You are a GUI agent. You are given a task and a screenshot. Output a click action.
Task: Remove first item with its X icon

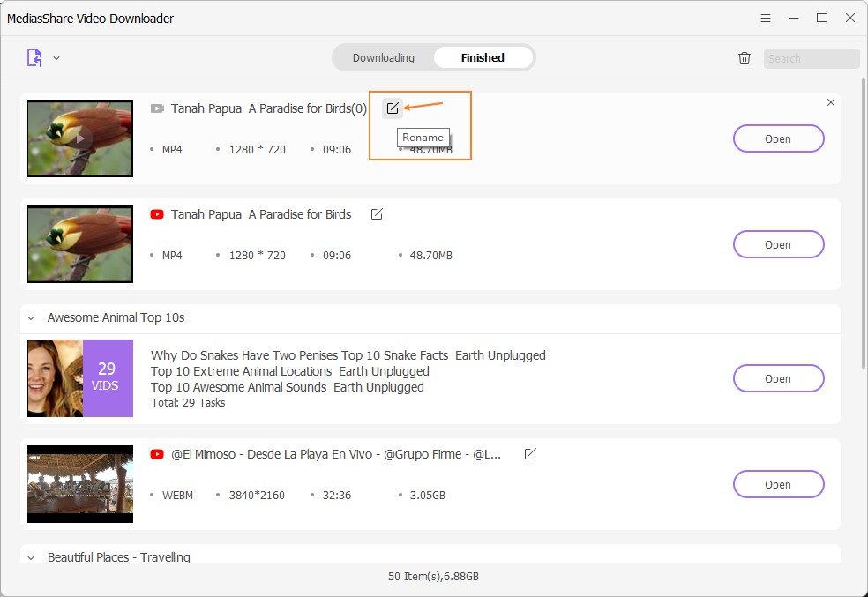(x=830, y=103)
